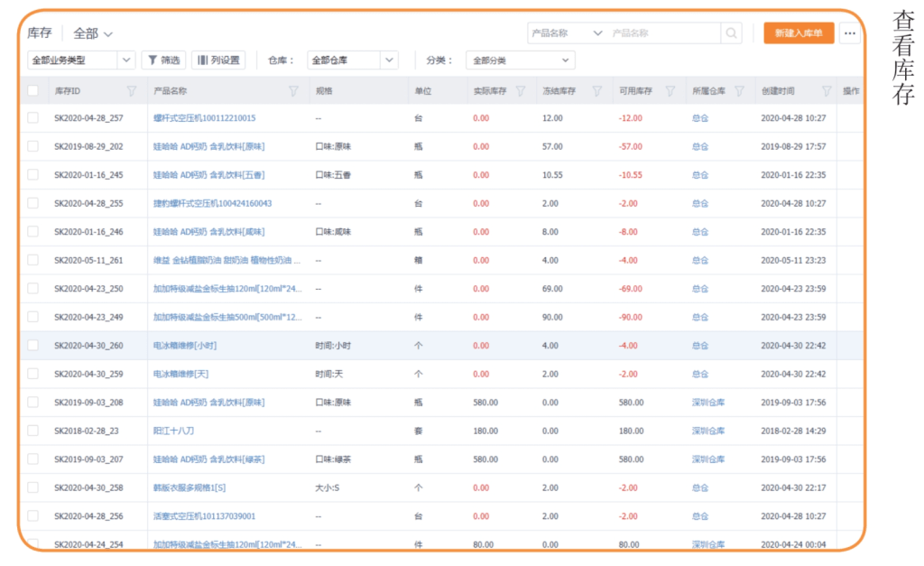Click the 库存ID column header
Image resolution: width=924 pixels, height=566 pixels.
tap(67, 91)
